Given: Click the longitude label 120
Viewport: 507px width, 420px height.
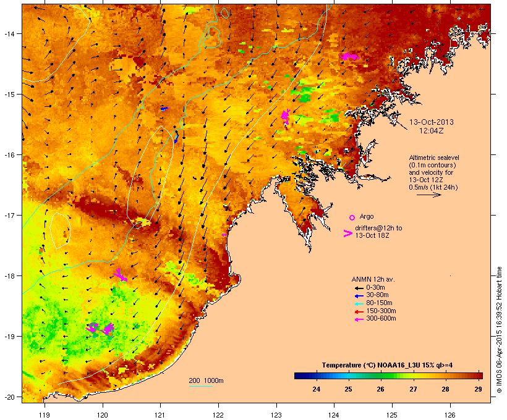Looking at the screenshot, I should pos(103,415).
